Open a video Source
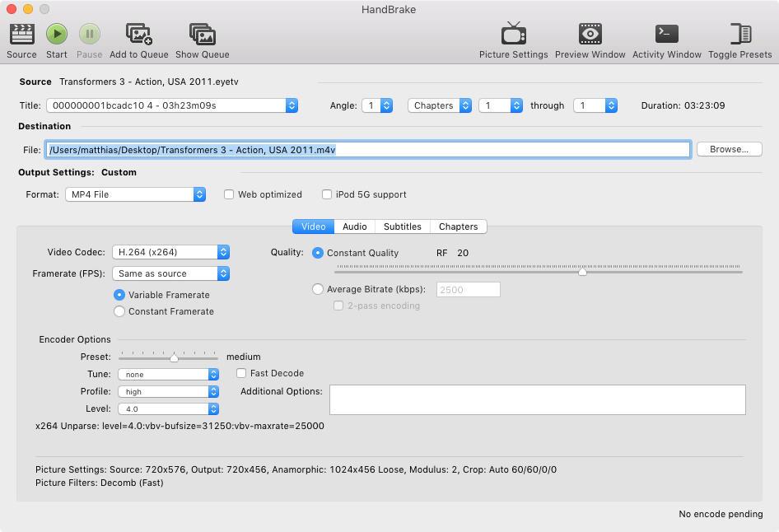779x532 pixels. [21, 37]
